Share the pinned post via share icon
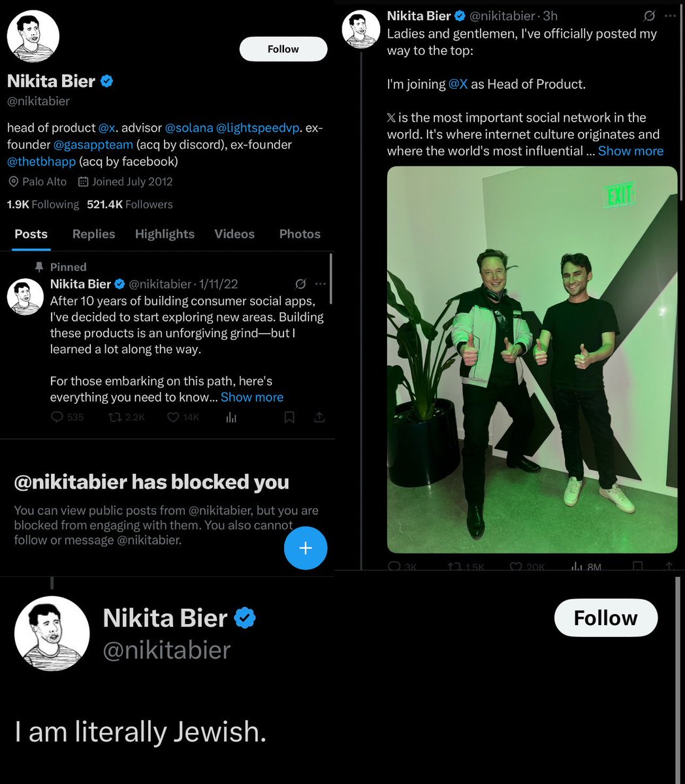This screenshot has height=784, width=685. [319, 417]
